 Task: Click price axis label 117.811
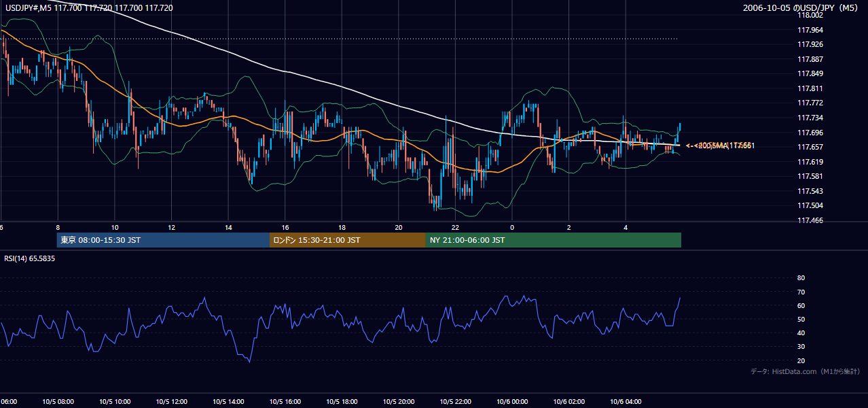click(x=810, y=88)
